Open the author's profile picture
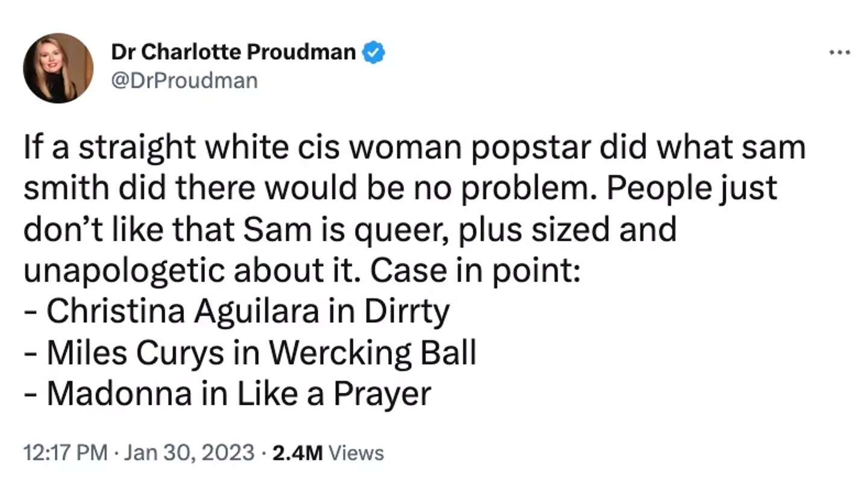868x491 pixels. (58, 68)
